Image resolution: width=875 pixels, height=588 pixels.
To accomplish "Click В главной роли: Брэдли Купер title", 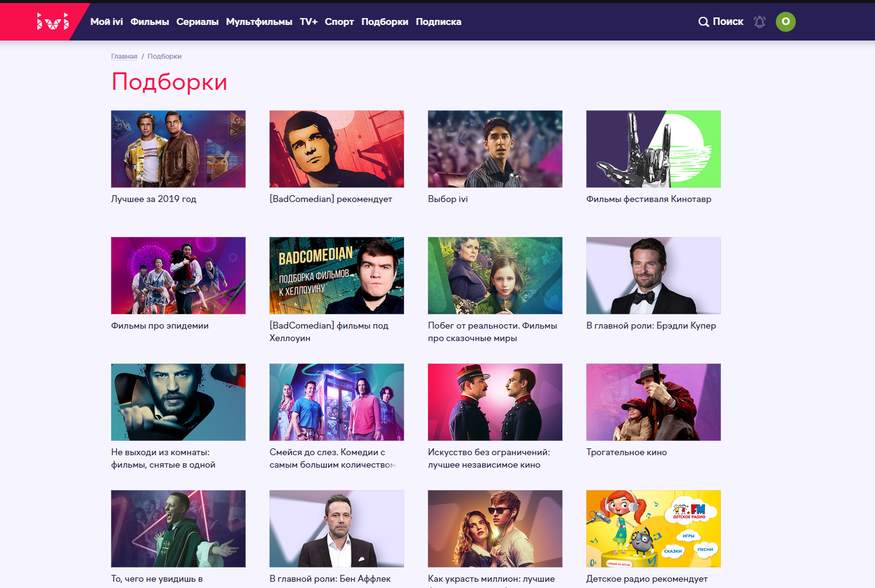I will pos(651,325).
